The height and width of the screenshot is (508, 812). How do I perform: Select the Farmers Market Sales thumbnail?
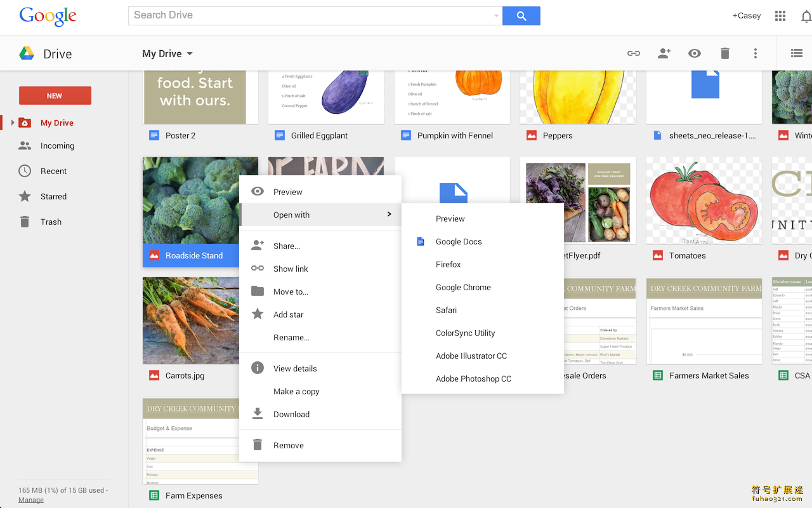point(704,320)
